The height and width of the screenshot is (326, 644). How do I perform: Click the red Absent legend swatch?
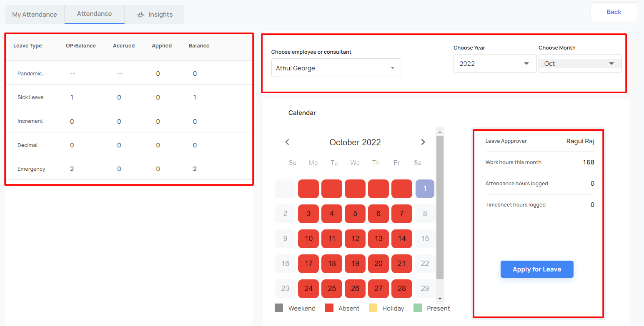pyautogui.click(x=329, y=308)
